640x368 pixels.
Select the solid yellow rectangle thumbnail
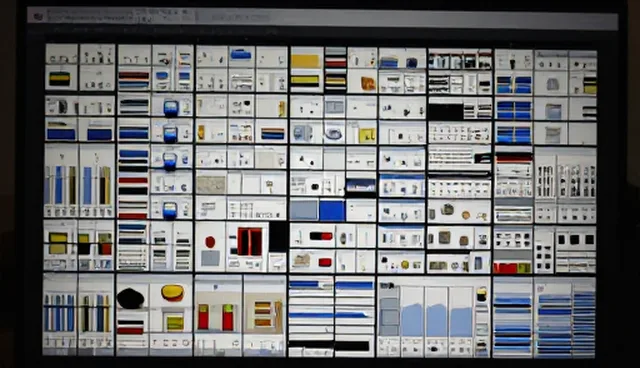pyautogui.click(x=306, y=61)
